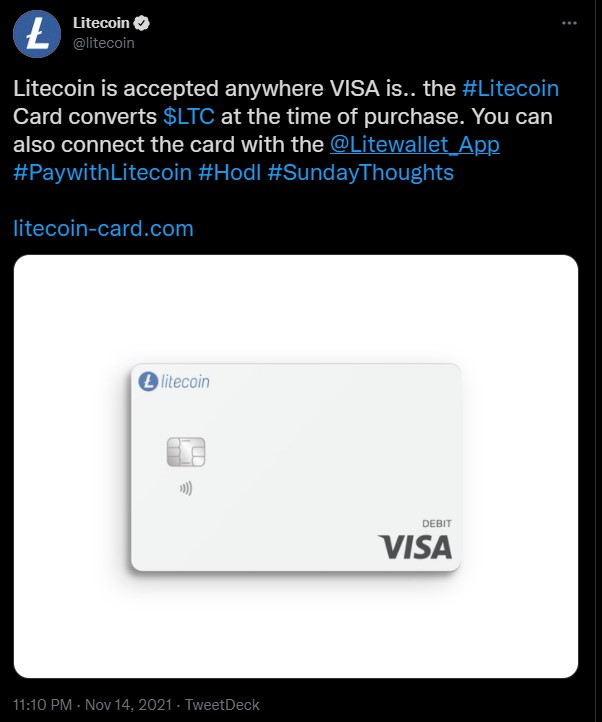Open the #SundayThoughts hashtag
The width and height of the screenshot is (602, 722).
coord(360,172)
